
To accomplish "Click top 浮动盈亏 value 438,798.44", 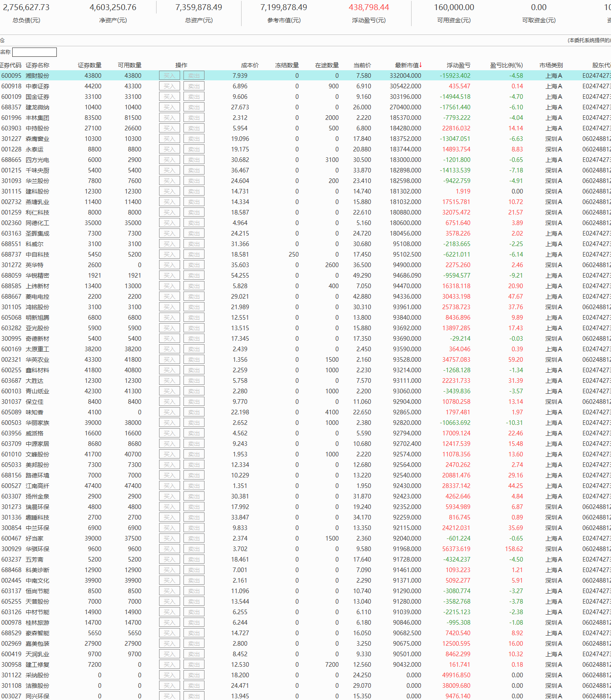I will pyautogui.click(x=369, y=8).
